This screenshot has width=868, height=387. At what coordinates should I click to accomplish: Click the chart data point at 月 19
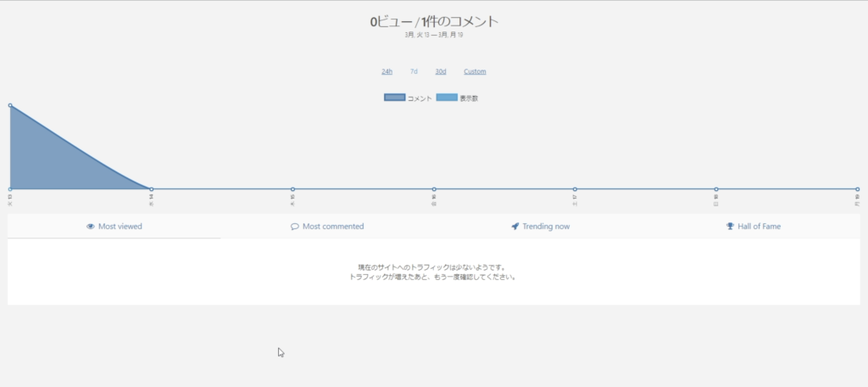[x=858, y=189]
